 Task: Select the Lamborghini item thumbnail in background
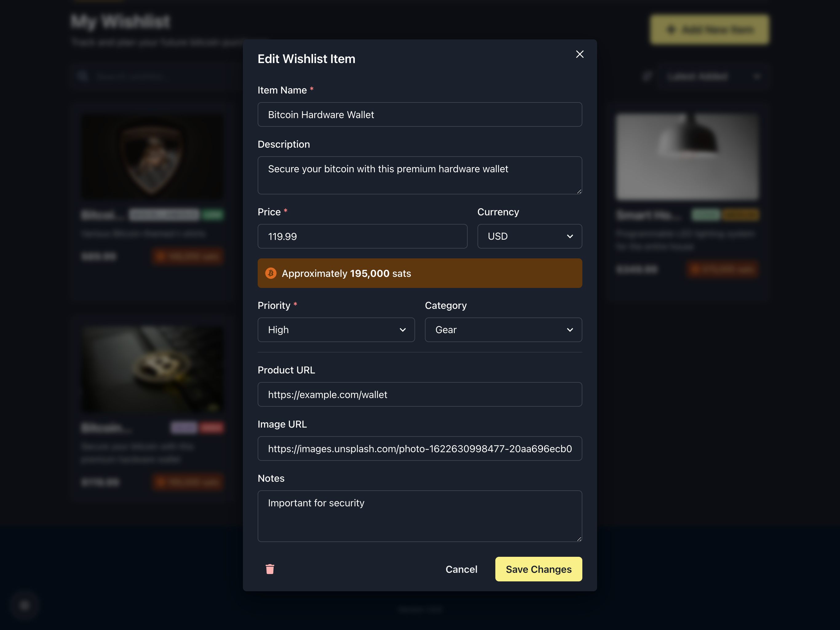153,157
